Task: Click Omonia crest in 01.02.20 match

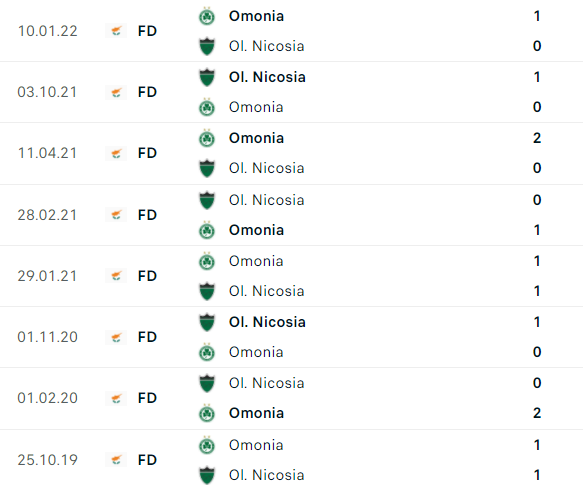Action: click(207, 413)
